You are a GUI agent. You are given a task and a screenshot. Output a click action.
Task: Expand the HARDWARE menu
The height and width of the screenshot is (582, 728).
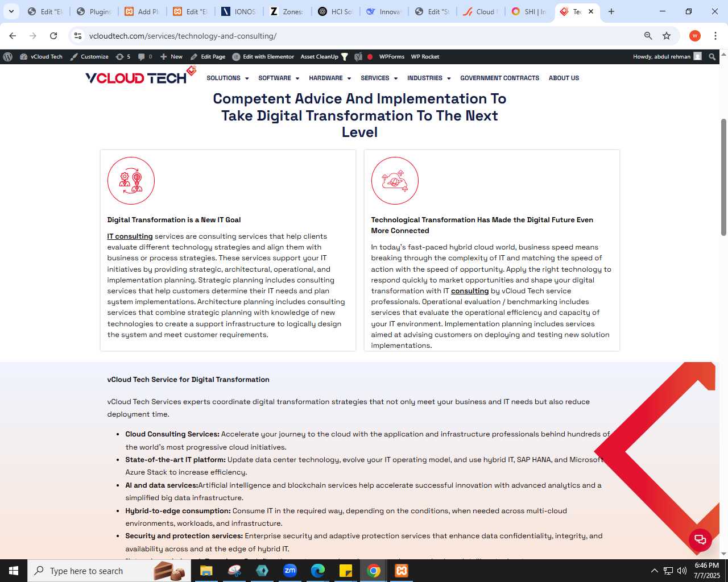click(x=330, y=78)
